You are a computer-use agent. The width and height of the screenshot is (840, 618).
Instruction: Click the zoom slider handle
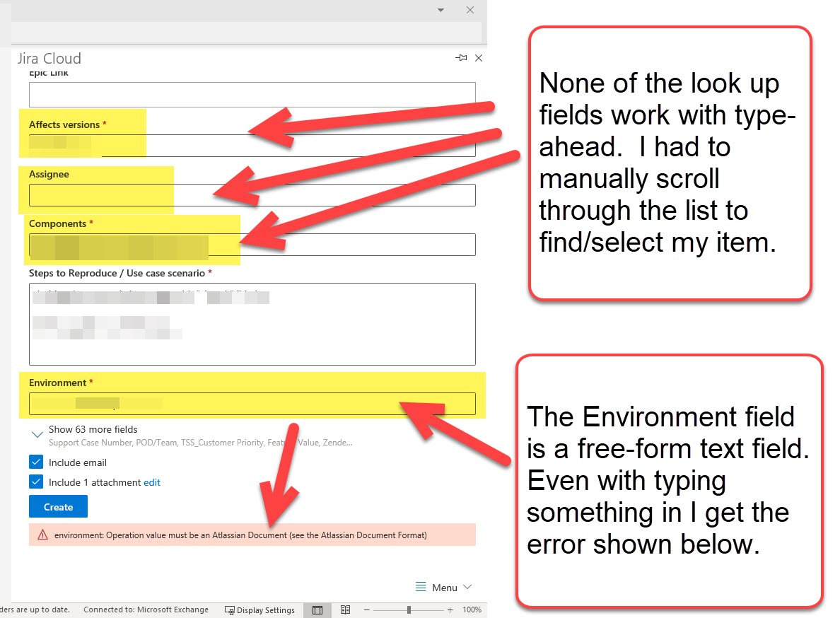(409, 610)
